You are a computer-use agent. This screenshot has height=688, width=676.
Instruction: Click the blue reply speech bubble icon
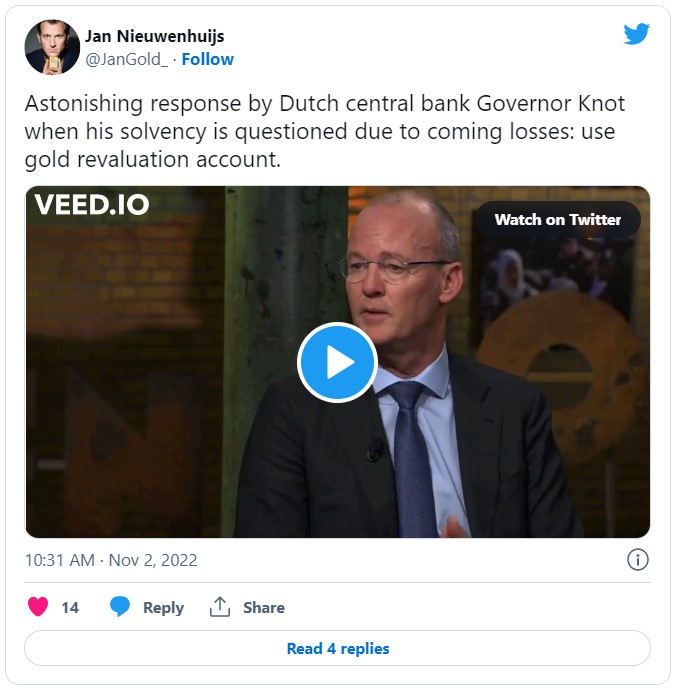pyautogui.click(x=120, y=607)
